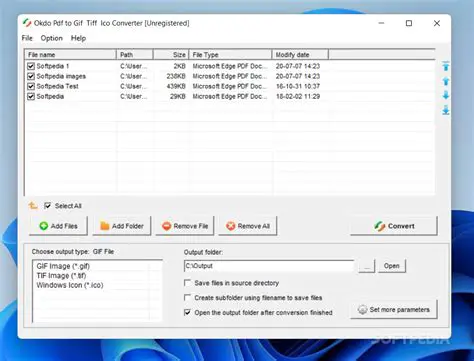The width and height of the screenshot is (474, 361).
Task: Click the move-down arrow icon
Action: point(446,95)
